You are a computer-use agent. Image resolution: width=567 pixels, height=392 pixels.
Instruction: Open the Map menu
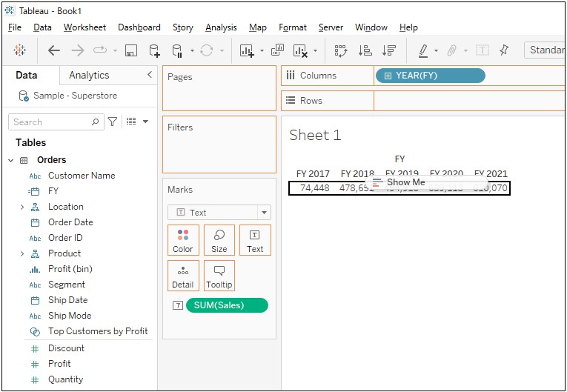point(257,27)
